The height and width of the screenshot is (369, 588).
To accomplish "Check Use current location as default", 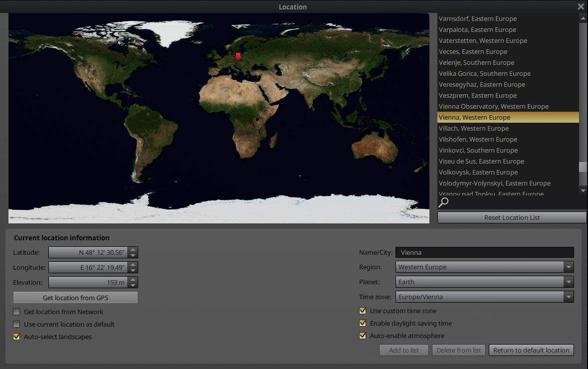I will (x=17, y=325).
